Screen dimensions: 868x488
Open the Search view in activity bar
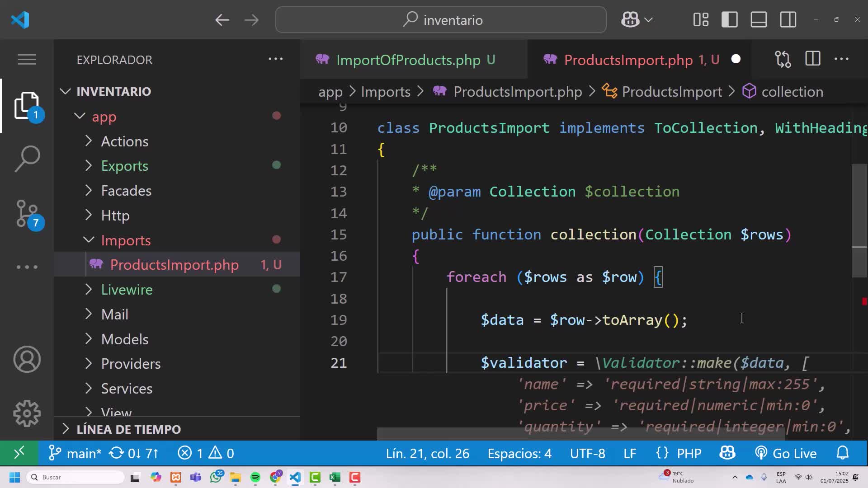[x=27, y=159]
